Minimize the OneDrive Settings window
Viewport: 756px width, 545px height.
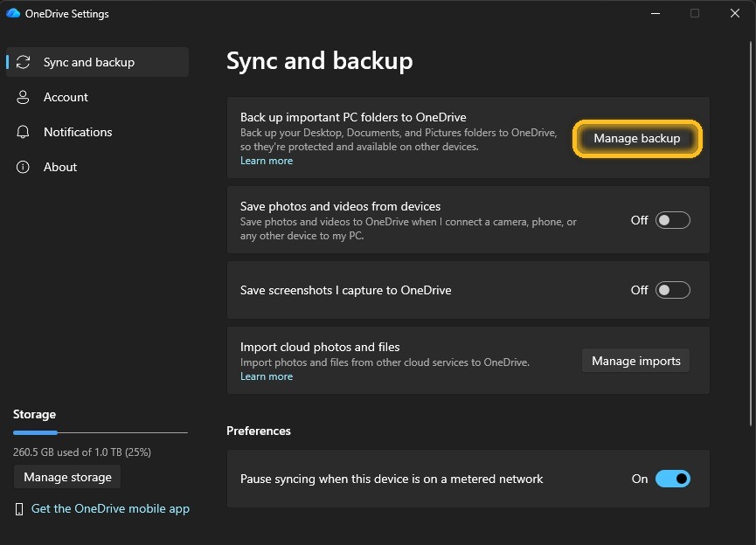tap(655, 13)
